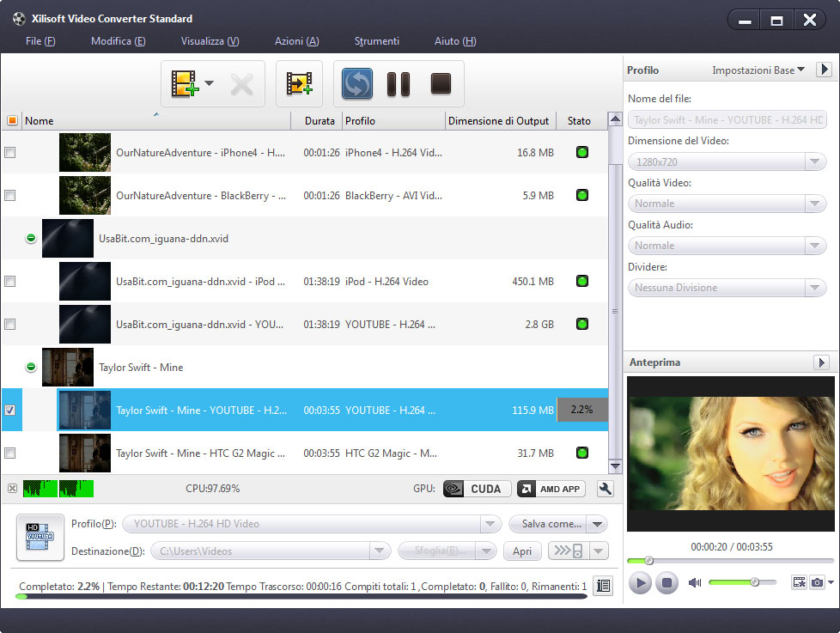
Task: Open the Azioni menu
Action: point(297,41)
